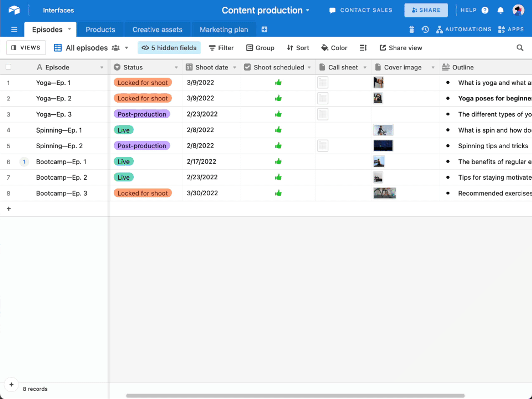
Task: Open Shoot date column dropdown
Action: 235,67
